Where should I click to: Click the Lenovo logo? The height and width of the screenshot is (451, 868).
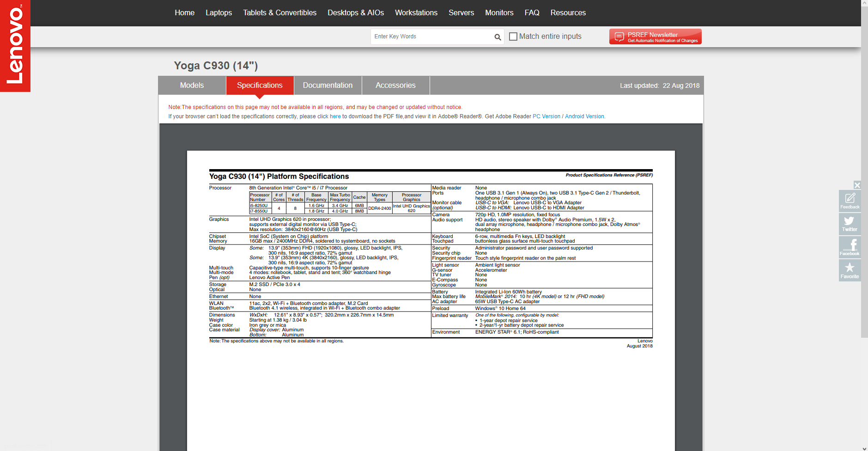[15, 46]
